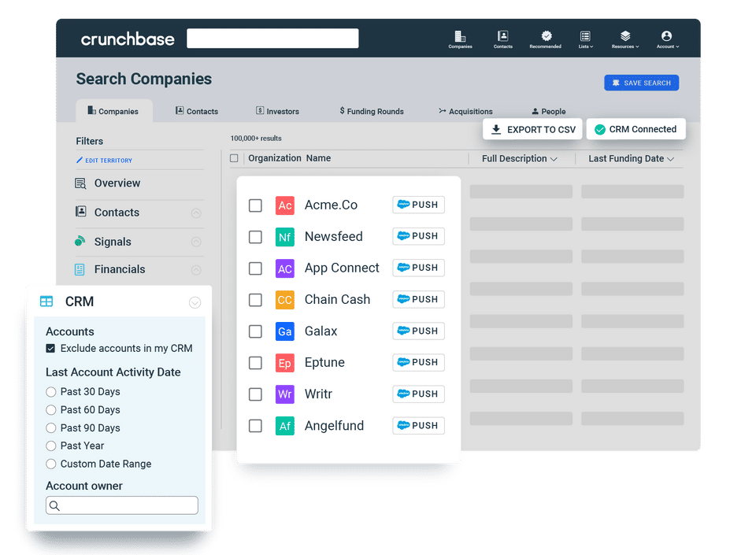756x555 pixels.
Task: Click the Chain Cash 'CC' logo tile
Action: point(284,300)
